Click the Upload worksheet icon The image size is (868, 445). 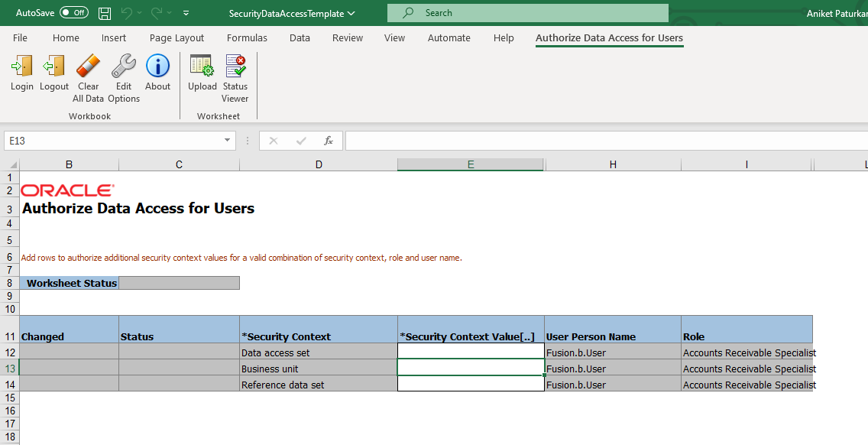pyautogui.click(x=202, y=66)
